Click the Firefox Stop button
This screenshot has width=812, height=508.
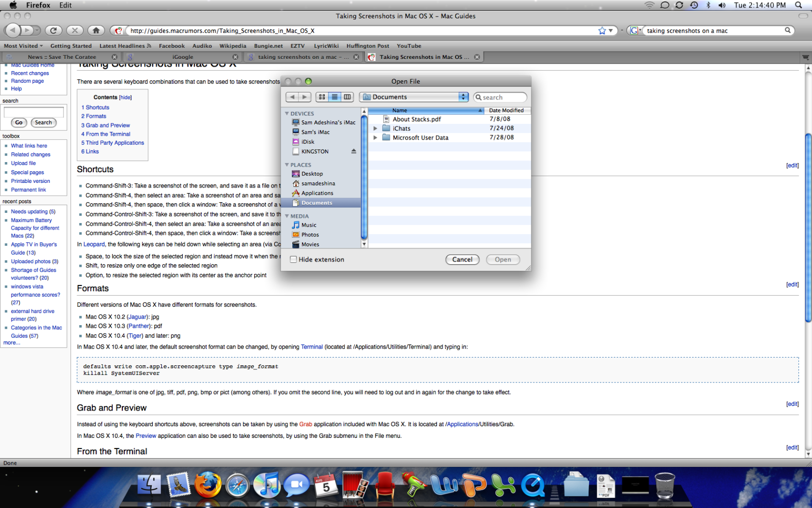click(x=75, y=30)
